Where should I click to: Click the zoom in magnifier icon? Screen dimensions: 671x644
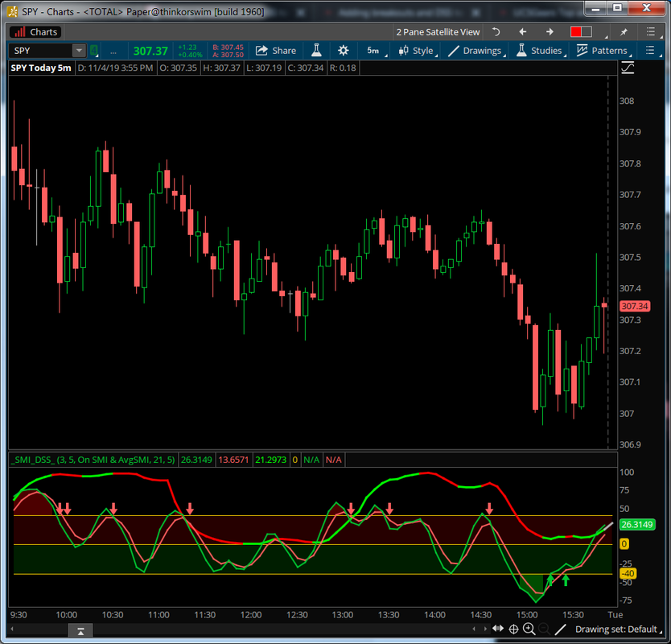[529, 629]
